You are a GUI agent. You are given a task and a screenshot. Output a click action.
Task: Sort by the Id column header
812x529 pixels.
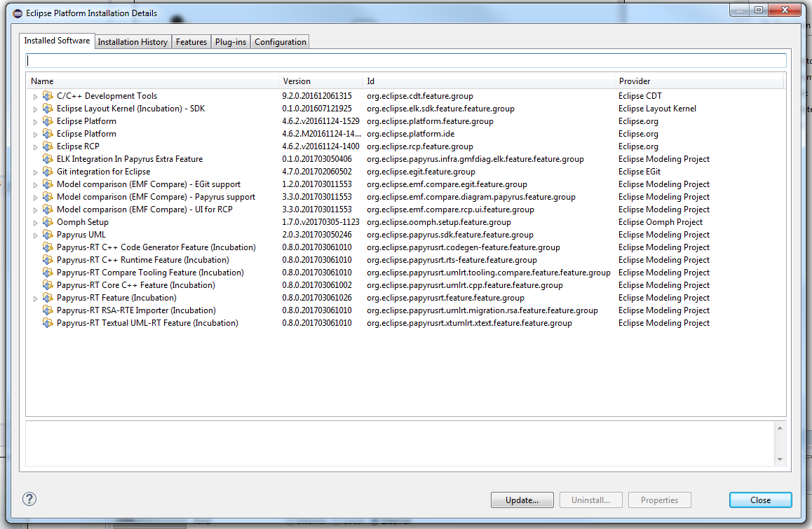pyautogui.click(x=488, y=81)
